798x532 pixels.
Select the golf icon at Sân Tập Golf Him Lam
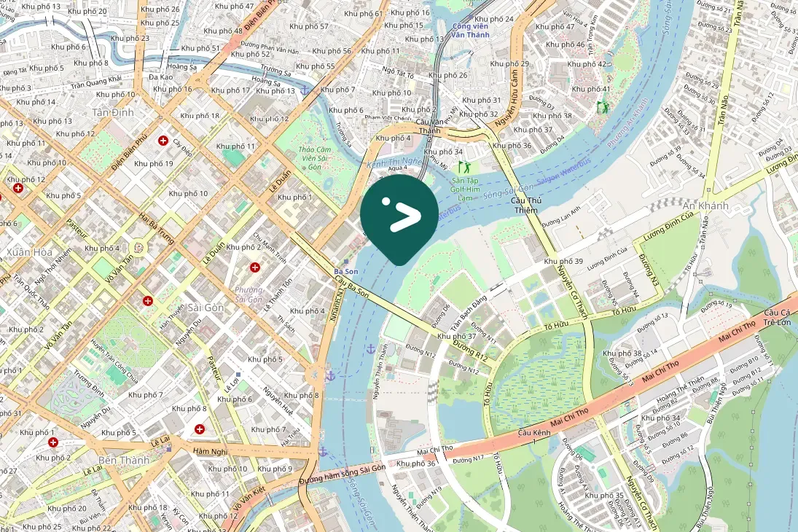463,166
